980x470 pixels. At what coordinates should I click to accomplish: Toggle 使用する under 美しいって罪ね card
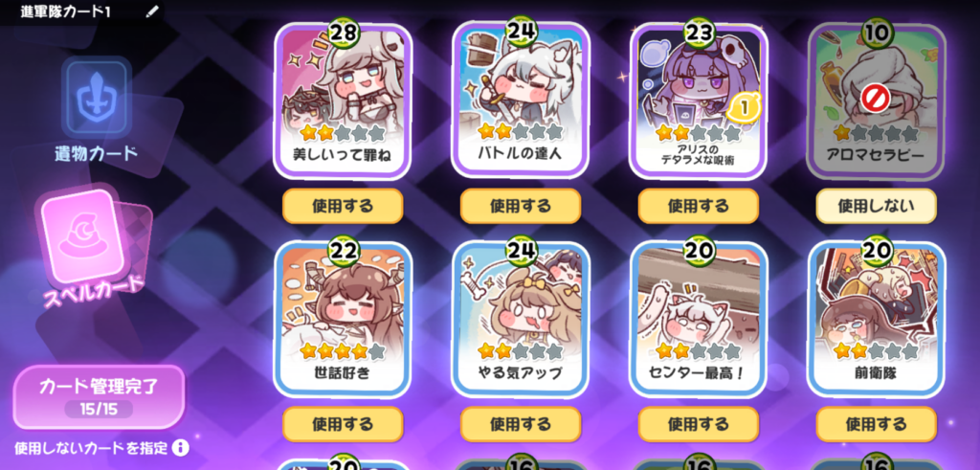click(x=344, y=206)
